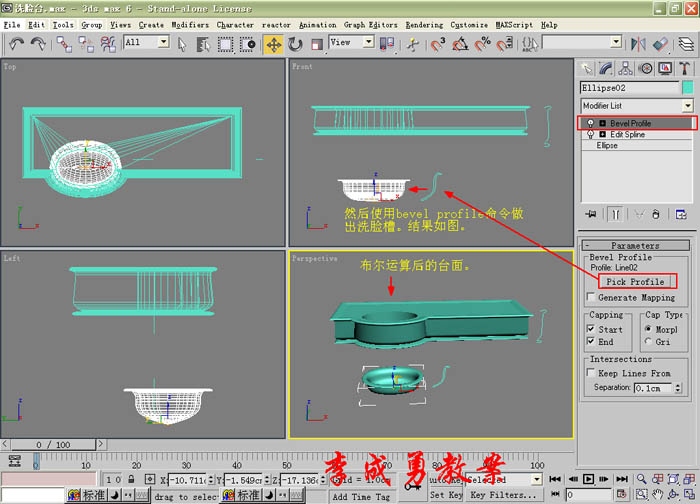
Task: Switch to the Hierarchy command panel
Action: pyautogui.click(x=625, y=68)
